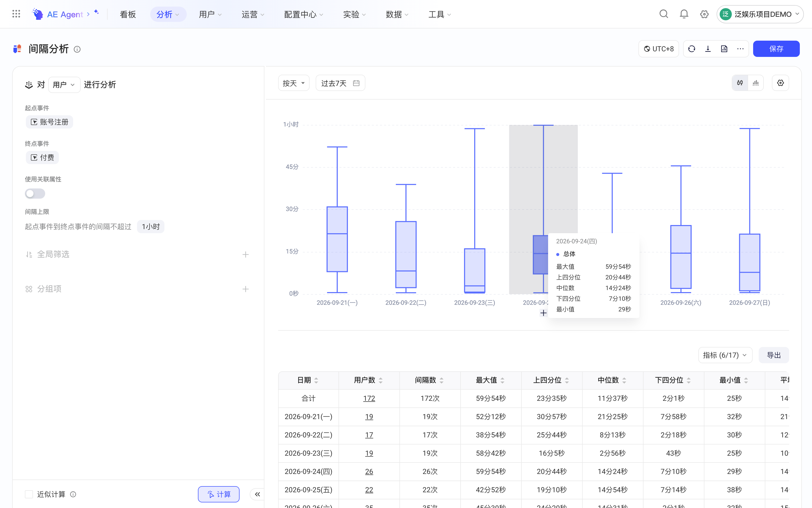Viewport: 812px width, 508px height.
Task: Open the 过去7天 date range picker
Action: pos(340,83)
